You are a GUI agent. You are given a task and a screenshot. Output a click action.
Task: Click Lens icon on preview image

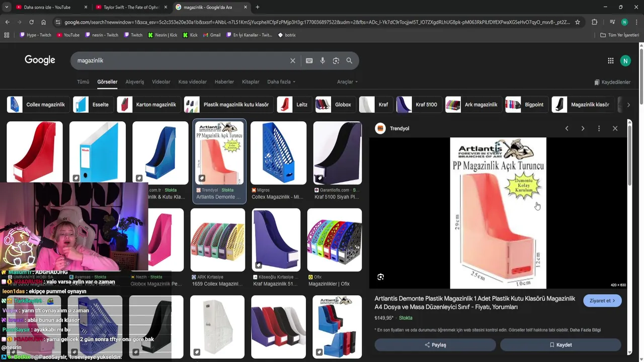(380, 277)
